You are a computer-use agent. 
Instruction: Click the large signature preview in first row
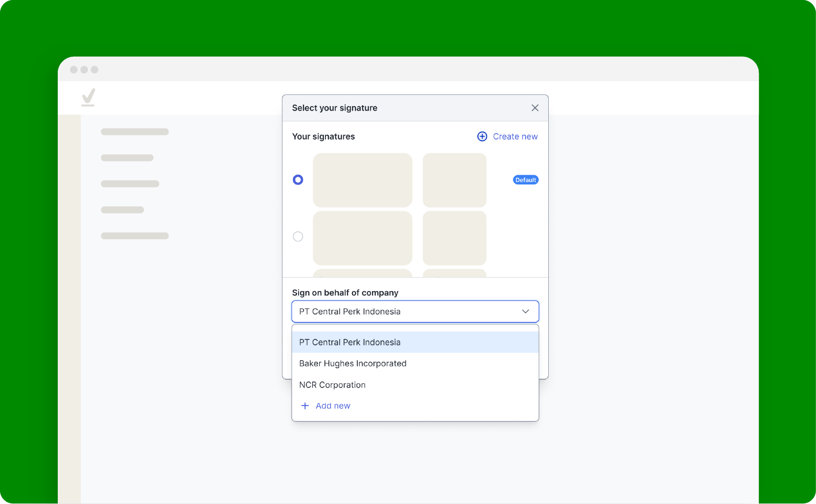tap(362, 180)
